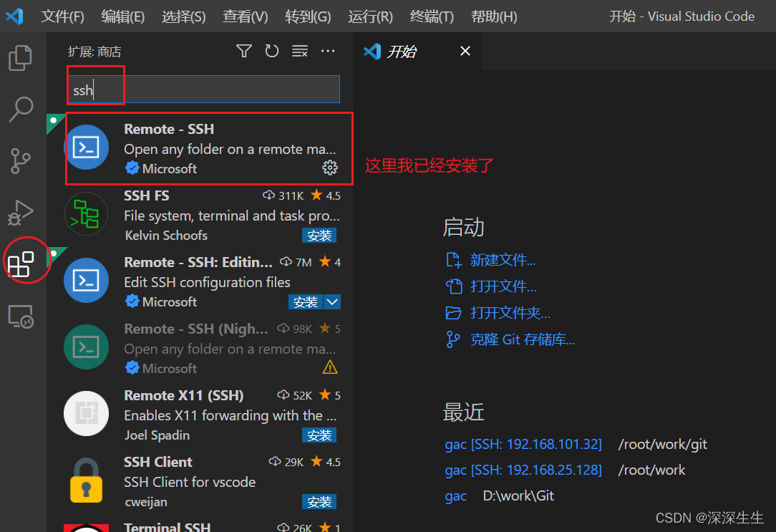
Task: Filter extensions with the funnel icon
Action: [244, 51]
